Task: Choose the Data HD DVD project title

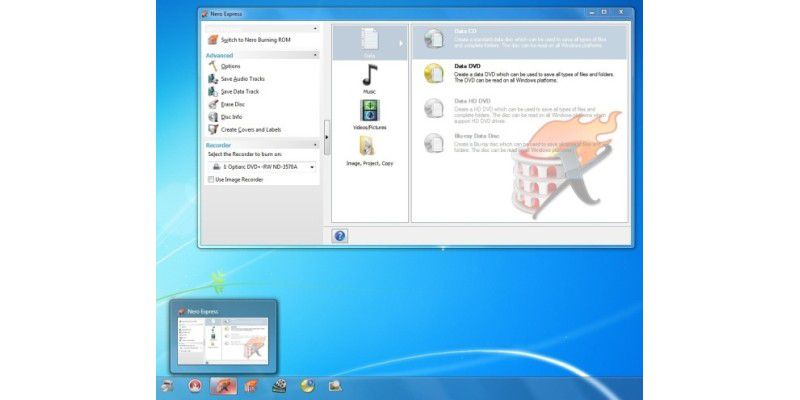Action: 471,101
